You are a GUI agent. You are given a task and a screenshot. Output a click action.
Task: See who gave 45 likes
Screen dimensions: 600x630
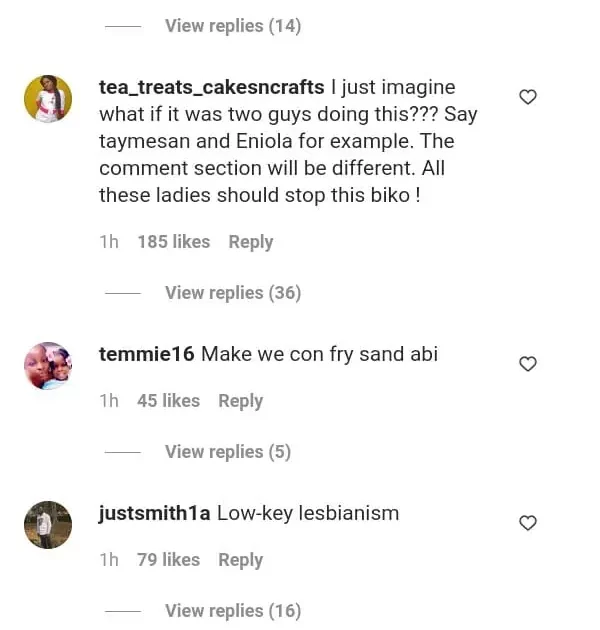point(168,401)
